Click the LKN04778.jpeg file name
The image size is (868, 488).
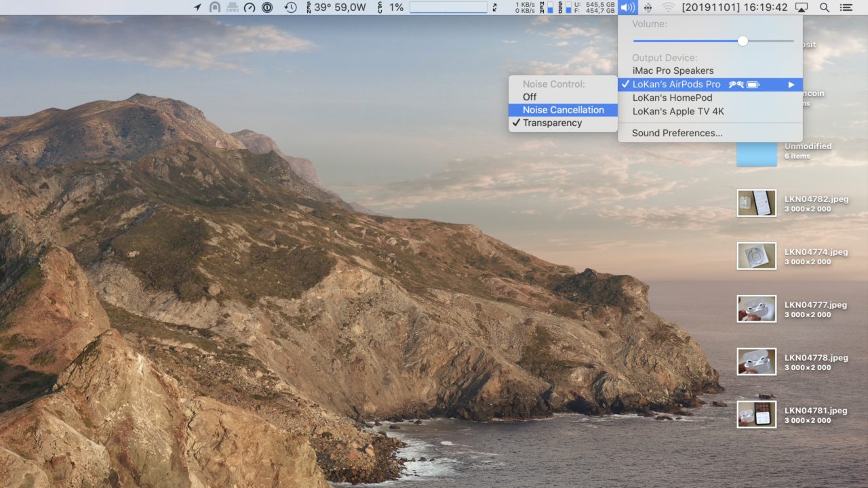pyautogui.click(x=816, y=358)
